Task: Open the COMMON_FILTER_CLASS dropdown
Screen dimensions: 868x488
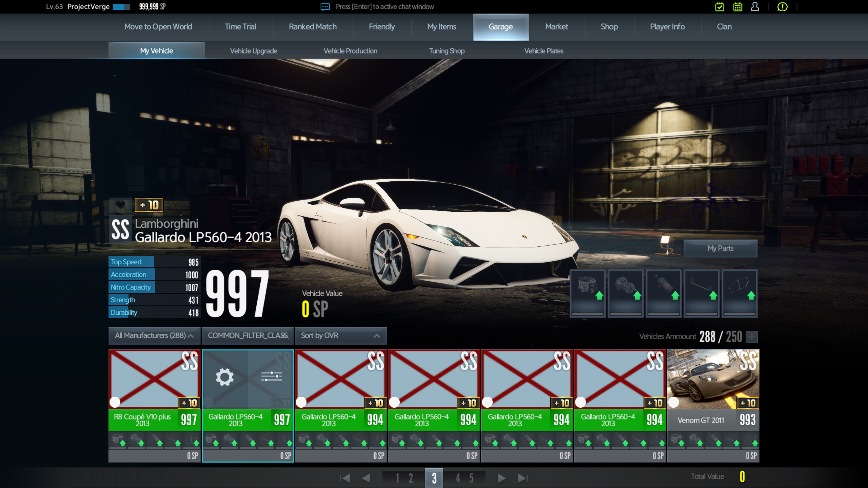Action: coord(248,335)
